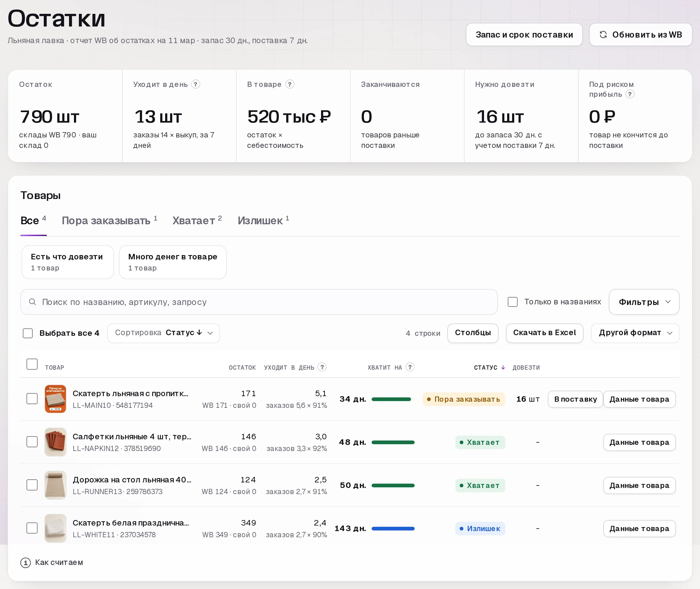
Task: Click the help icon next to 'Уходит в день' card
Action: (196, 84)
